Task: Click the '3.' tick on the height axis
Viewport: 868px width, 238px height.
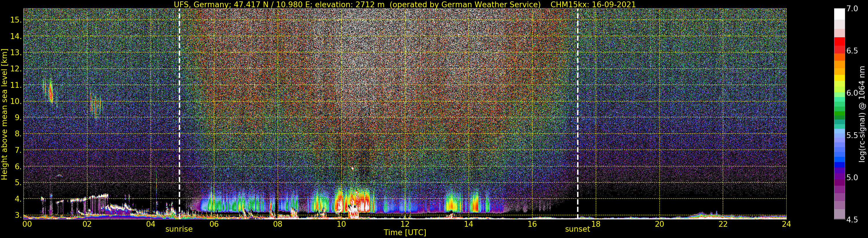Action: coord(18,215)
